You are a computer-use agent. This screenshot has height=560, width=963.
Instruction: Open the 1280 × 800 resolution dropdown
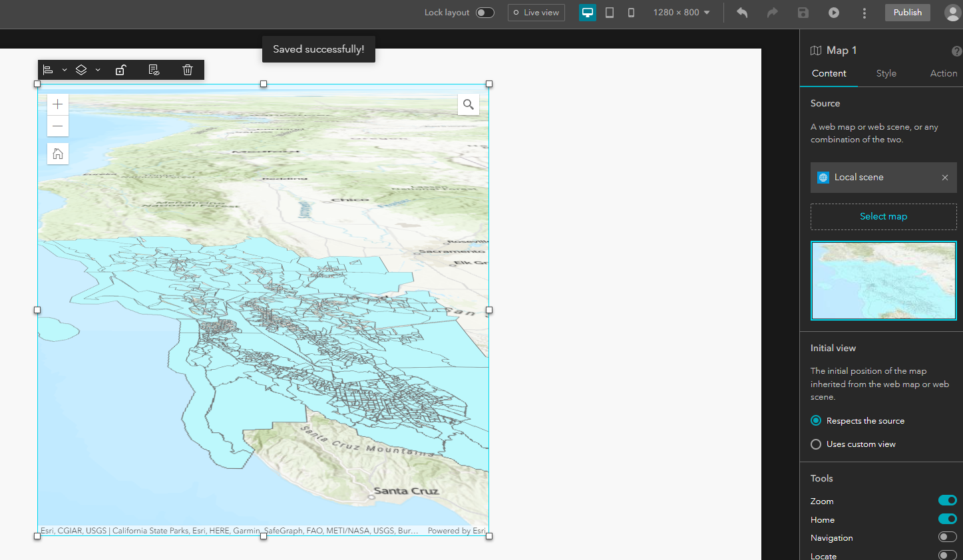[x=681, y=12]
